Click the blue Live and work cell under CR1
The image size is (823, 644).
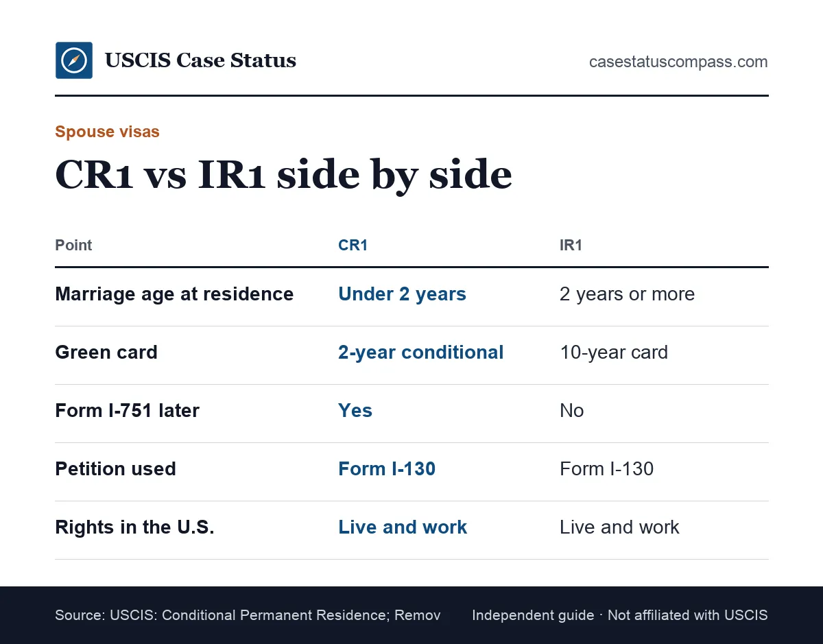tap(403, 527)
